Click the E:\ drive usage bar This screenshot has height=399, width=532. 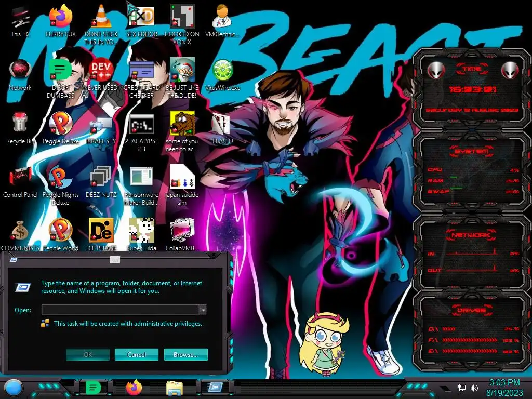[470, 351]
